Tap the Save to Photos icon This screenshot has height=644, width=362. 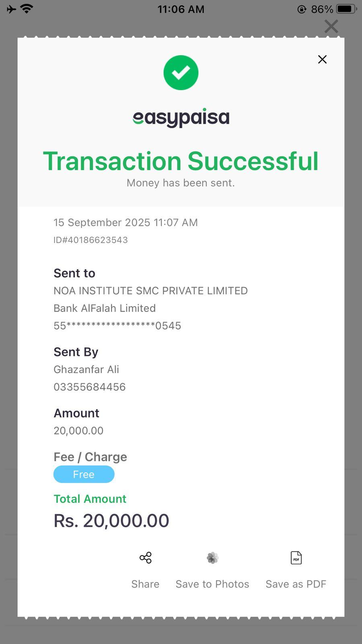(212, 558)
